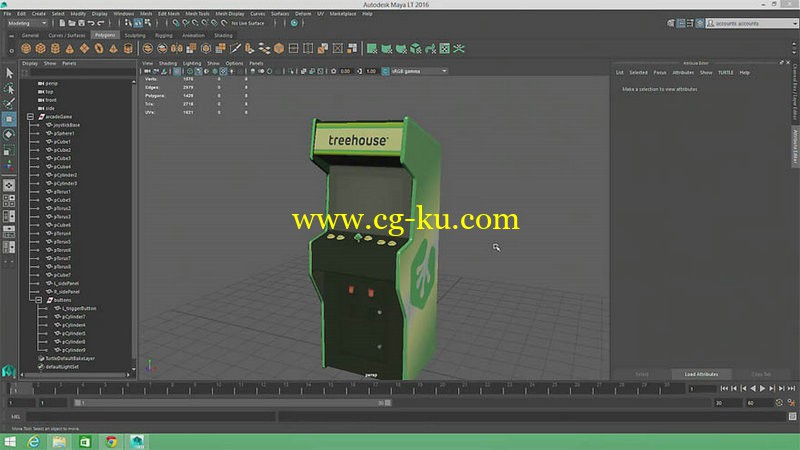
Task: Choose the Select tool in the toolbox
Action: pos(9,73)
